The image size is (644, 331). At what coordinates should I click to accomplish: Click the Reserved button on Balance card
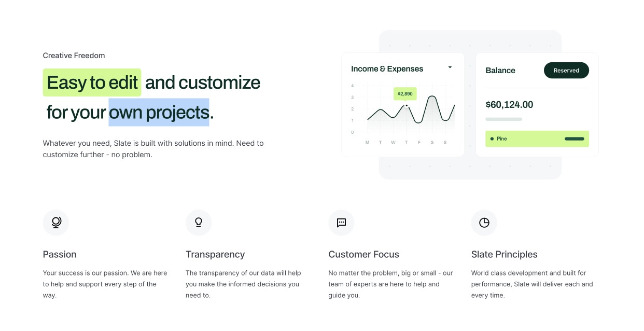[566, 71]
